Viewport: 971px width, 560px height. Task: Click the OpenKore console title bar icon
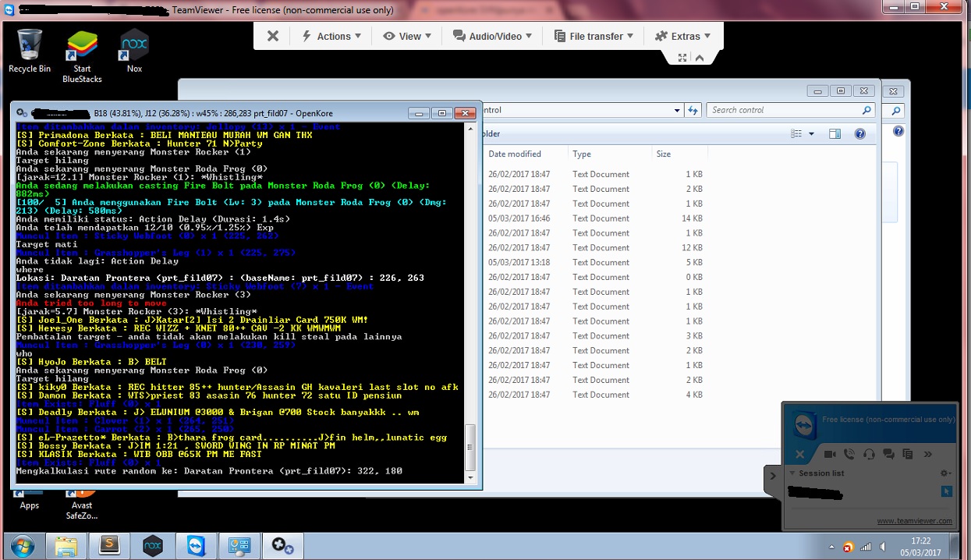coord(21,112)
